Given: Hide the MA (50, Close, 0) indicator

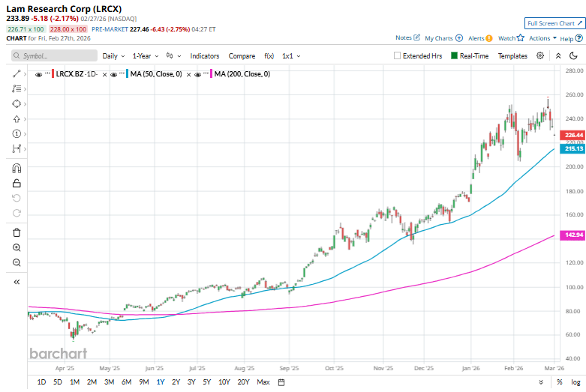Looking at the screenshot, I should (x=114, y=74).
